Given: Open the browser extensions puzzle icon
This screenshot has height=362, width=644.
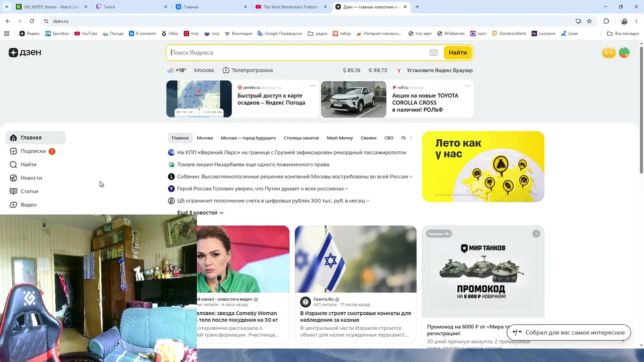Looking at the screenshot, I should pyautogui.click(x=606, y=21).
